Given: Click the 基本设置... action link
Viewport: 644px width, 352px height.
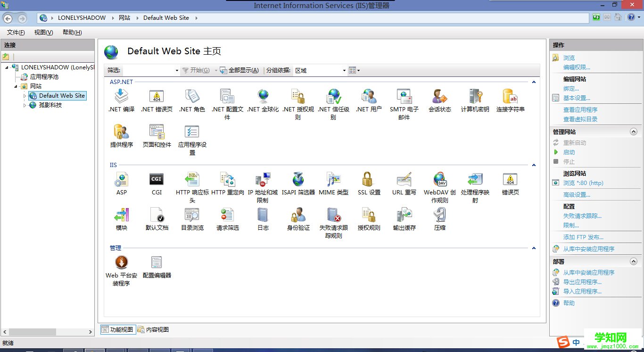Looking at the screenshot, I should [577, 98].
